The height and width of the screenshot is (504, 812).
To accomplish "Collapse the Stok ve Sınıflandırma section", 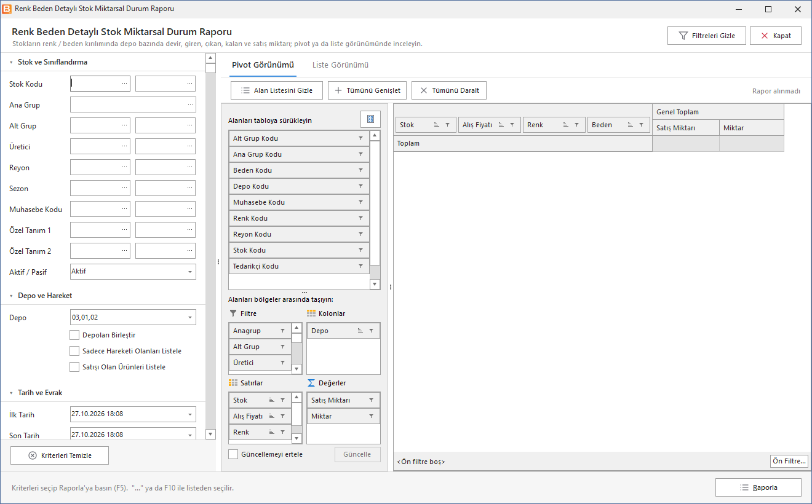I will pyautogui.click(x=11, y=62).
